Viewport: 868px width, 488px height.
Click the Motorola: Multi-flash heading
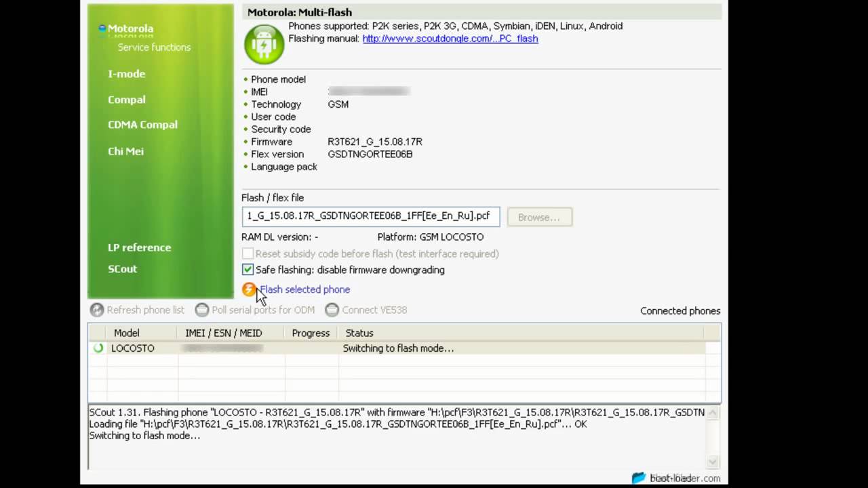tap(300, 12)
